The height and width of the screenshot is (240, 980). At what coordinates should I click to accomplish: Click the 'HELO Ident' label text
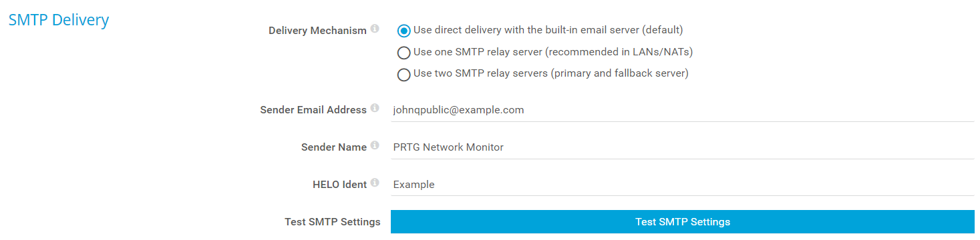pos(339,185)
